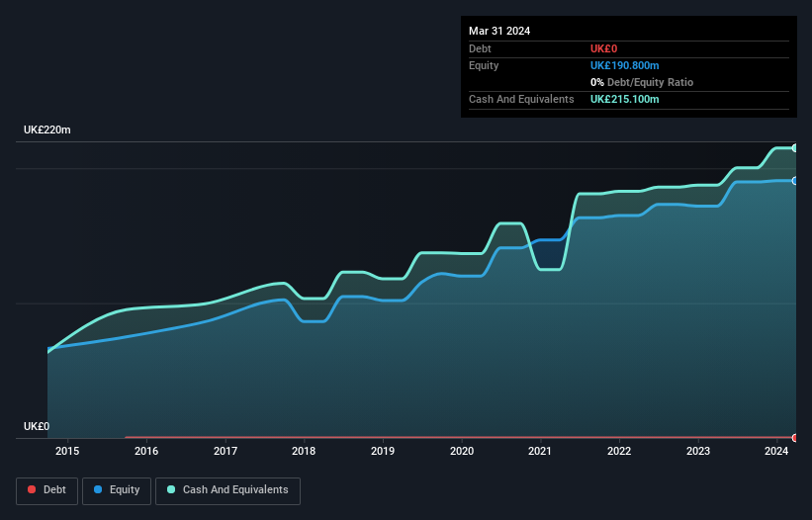Select the cash endpoint marker at chart right edge
This screenshot has width=812, height=520.
[x=795, y=148]
